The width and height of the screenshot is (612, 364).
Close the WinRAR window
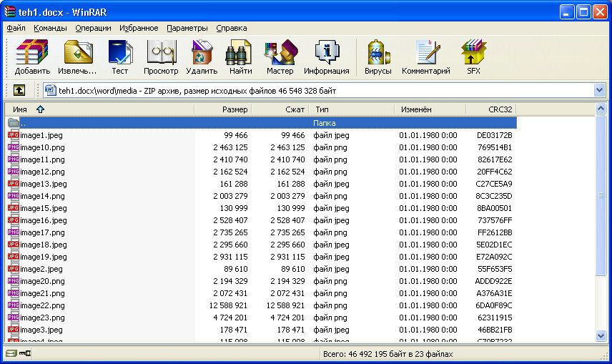[x=600, y=12]
